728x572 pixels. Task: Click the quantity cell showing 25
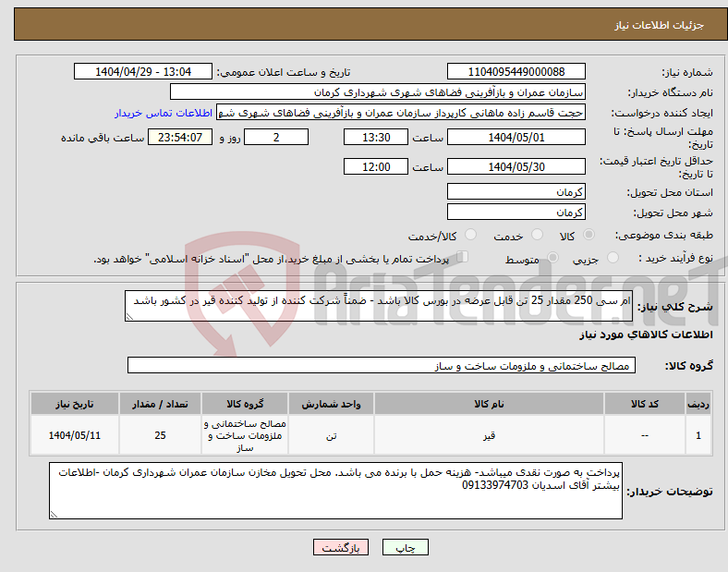pos(160,435)
